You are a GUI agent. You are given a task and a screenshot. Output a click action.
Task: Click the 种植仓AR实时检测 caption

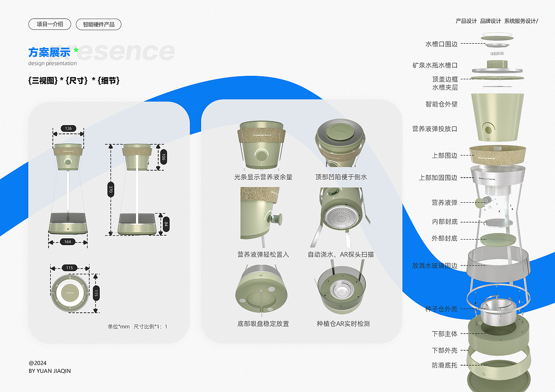coord(343,324)
